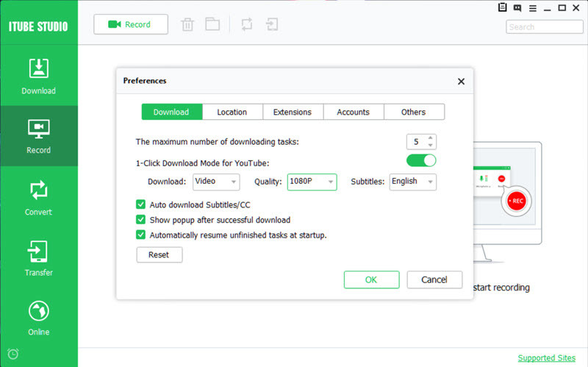The image size is (588, 367).
Task: Open the Online section in sidebar
Action: point(39,318)
